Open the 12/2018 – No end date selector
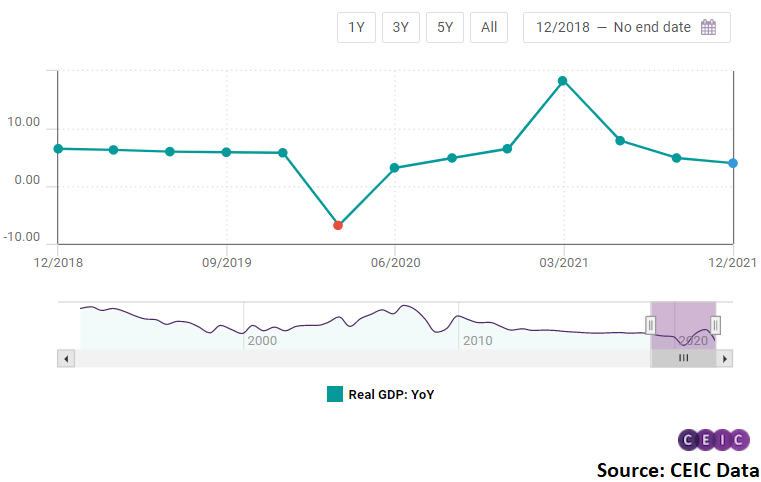 point(627,27)
